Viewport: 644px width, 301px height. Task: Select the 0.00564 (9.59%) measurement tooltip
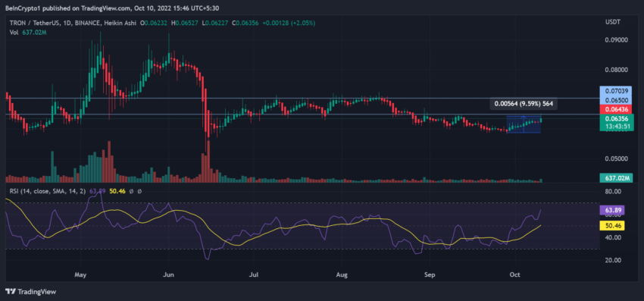point(524,104)
